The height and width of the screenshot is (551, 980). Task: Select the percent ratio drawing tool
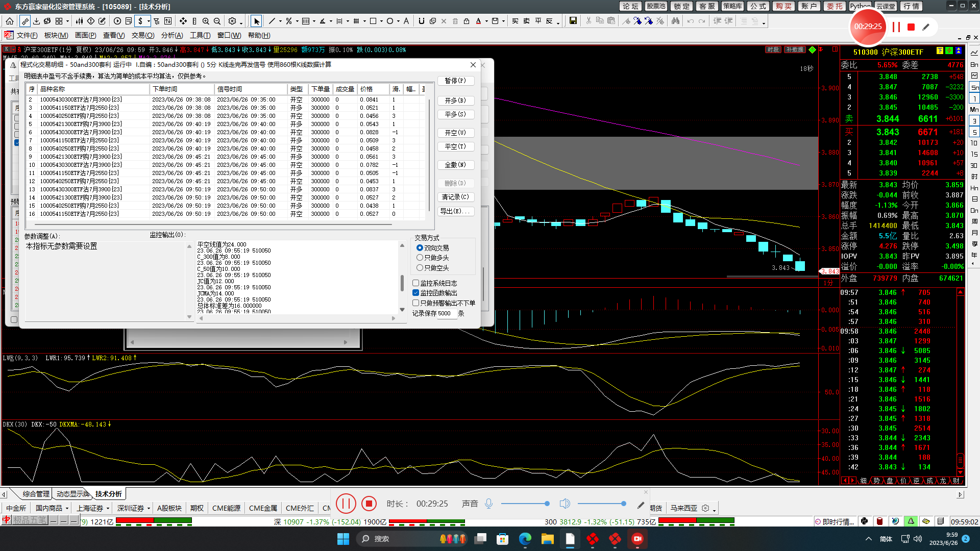pos(289,21)
